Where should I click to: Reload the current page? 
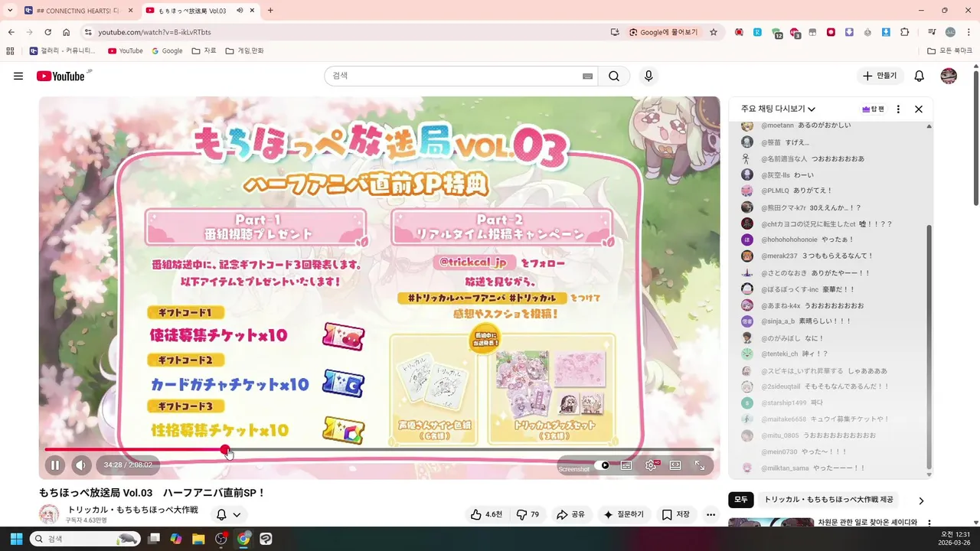click(47, 32)
